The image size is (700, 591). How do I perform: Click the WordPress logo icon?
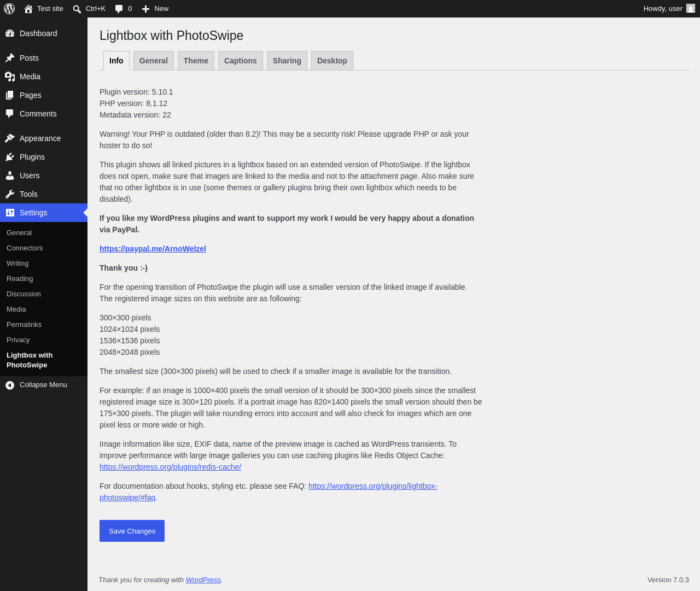pyautogui.click(x=9, y=9)
